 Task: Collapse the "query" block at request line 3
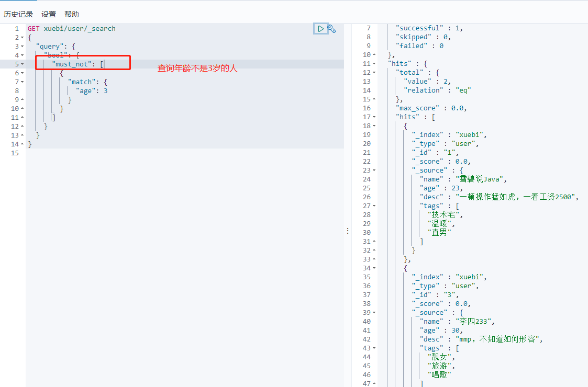(22, 47)
